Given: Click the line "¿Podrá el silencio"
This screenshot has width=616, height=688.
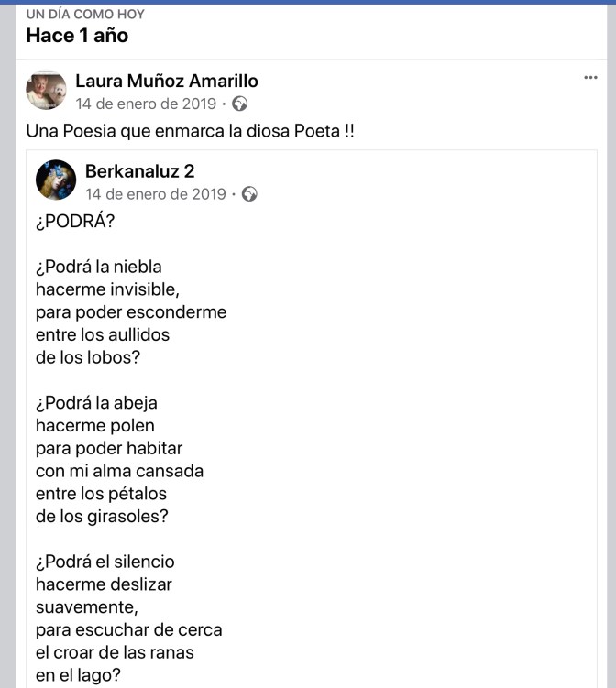Looking at the screenshot, I should [x=104, y=562].
